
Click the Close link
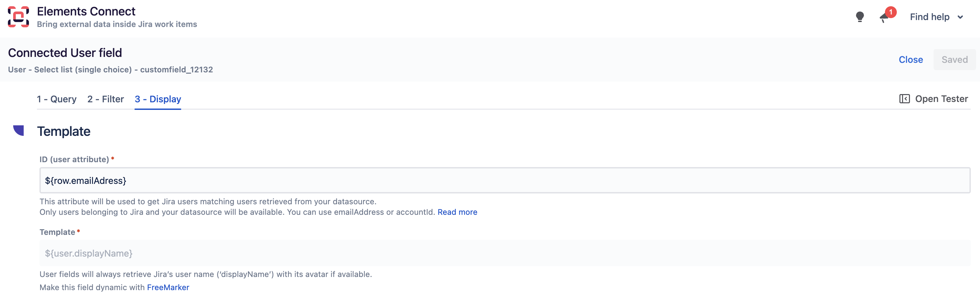click(910, 60)
